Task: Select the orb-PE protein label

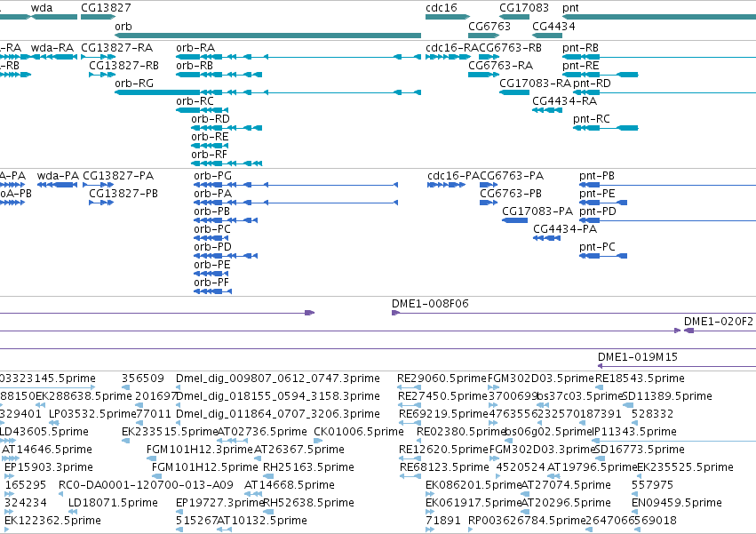Action: (x=212, y=265)
